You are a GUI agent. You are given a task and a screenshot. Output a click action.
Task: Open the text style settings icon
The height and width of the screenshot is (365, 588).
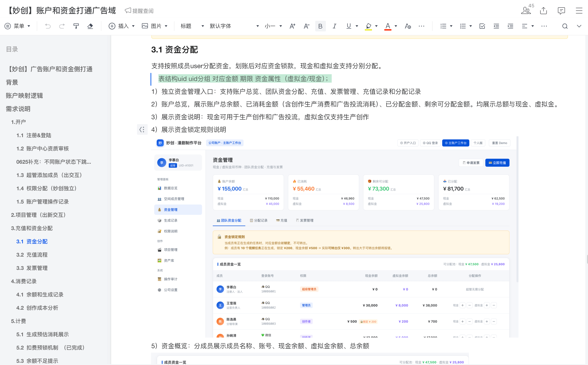408,26
